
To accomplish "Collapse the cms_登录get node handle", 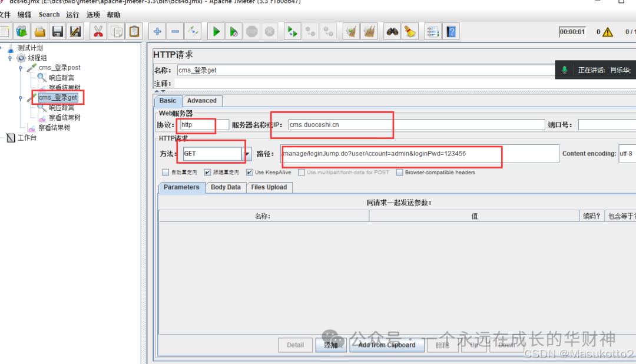I will click(x=21, y=98).
